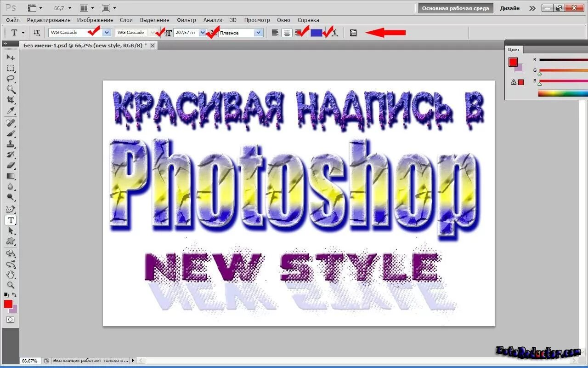
Task: Open the Анализ menu
Action: [213, 20]
